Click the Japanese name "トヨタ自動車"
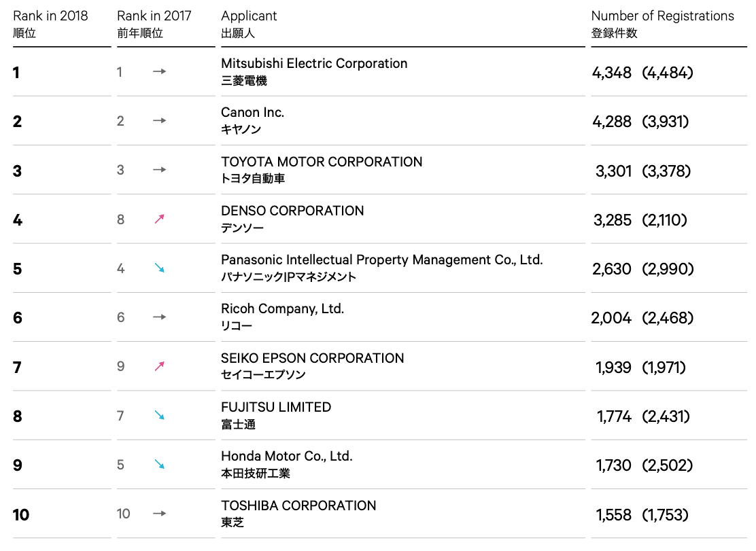The height and width of the screenshot is (551, 756). pos(253,179)
